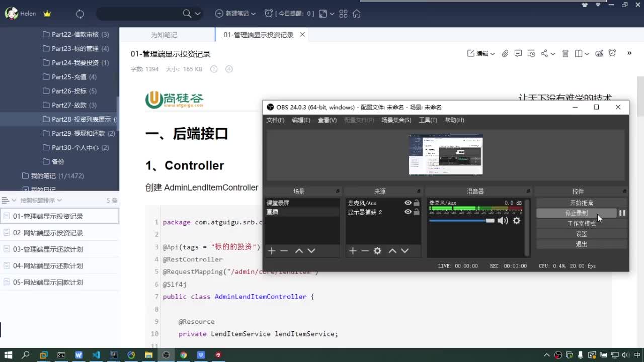Toggle lock on 显示器捕获 2 source
Screen dimensions: 644x362
click(x=417, y=212)
